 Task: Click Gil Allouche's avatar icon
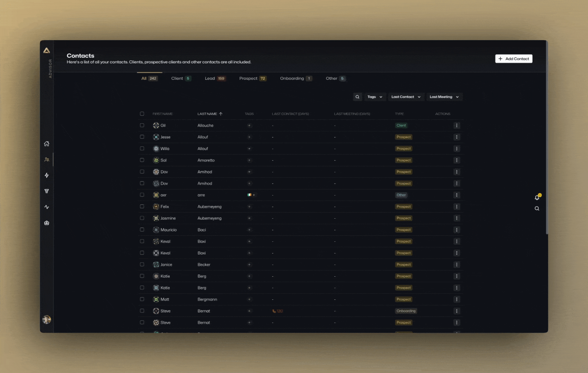[x=156, y=126]
